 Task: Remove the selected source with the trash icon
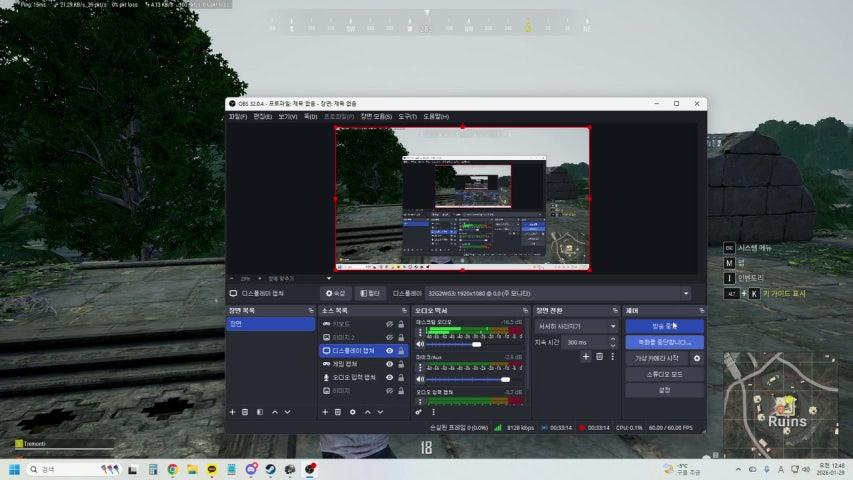[x=339, y=412]
